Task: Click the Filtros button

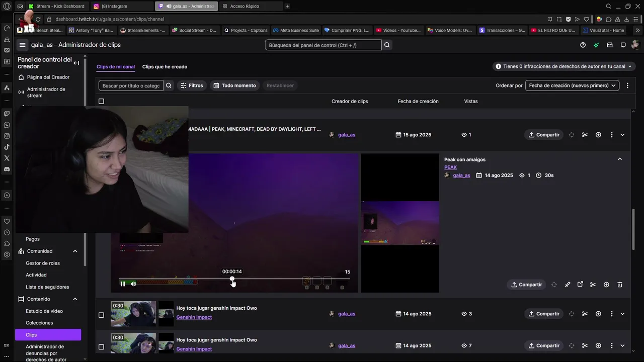Action: [x=192, y=85]
